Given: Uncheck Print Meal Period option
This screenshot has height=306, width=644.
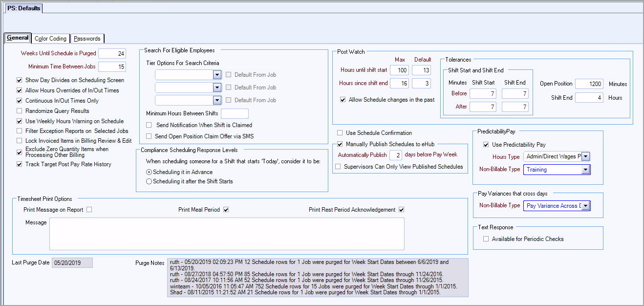Looking at the screenshot, I should tap(226, 210).
